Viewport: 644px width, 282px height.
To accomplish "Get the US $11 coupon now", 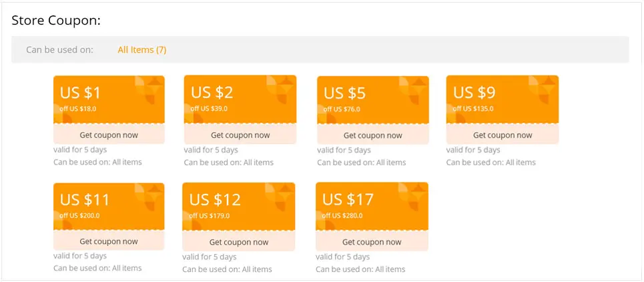I will (x=109, y=242).
